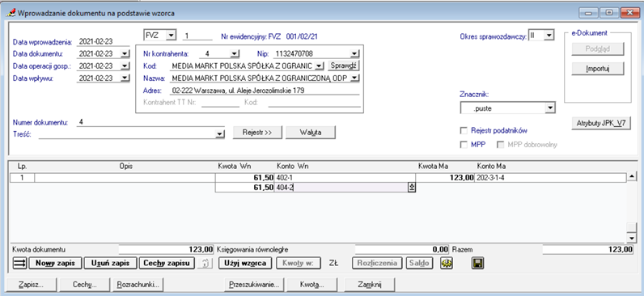Click the disabled Saldo button

[x=420, y=263]
